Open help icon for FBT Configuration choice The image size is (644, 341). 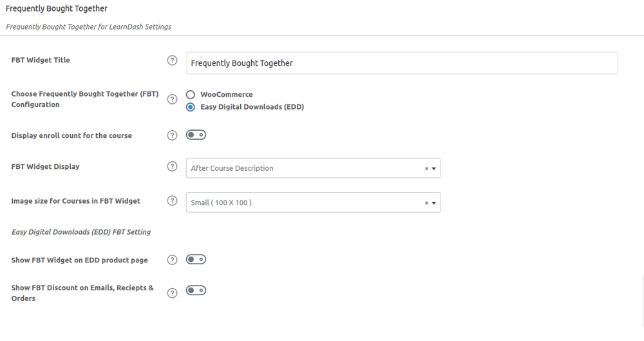pos(172,99)
